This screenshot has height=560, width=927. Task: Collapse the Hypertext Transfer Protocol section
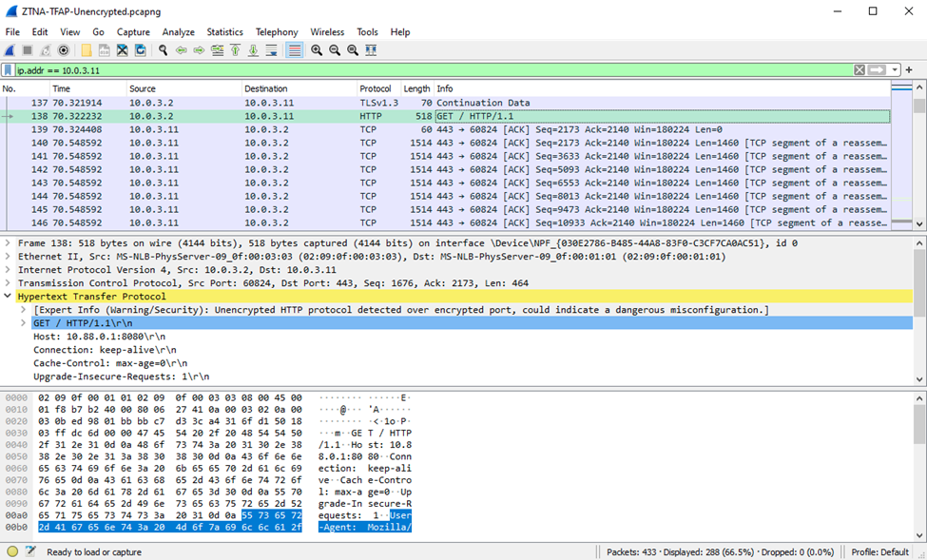pyautogui.click(x=8, y=297)
